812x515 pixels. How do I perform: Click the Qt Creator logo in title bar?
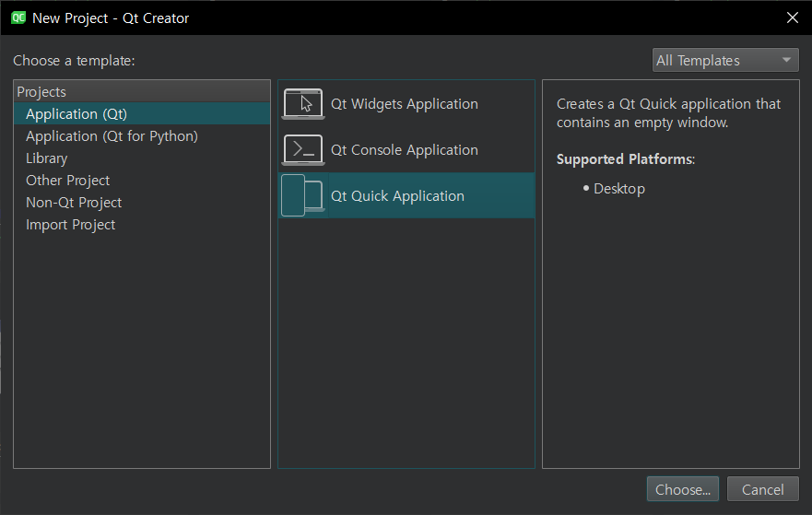pos(18,18)
